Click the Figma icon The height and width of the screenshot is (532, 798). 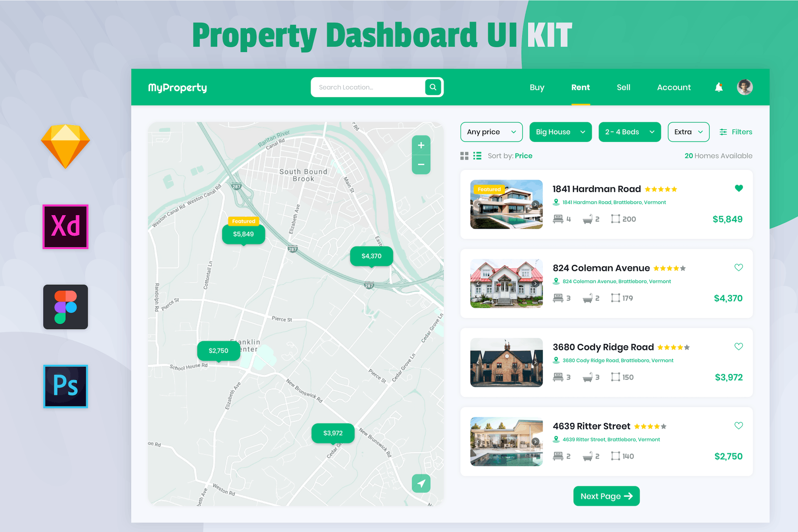click(x=66, y=307)
